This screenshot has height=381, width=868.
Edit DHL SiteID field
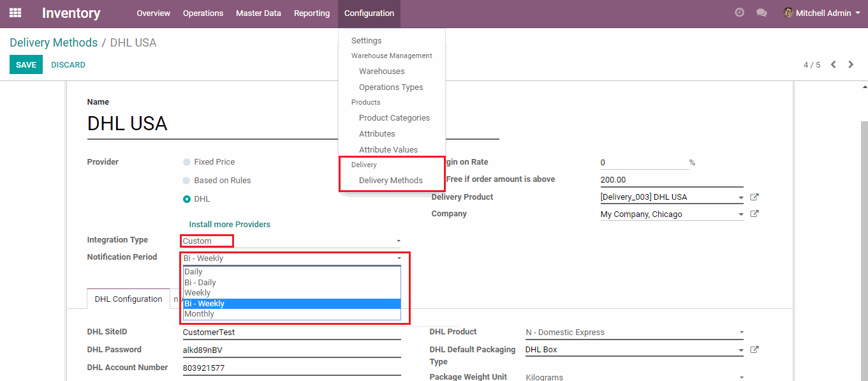click(x=291, y=332)
